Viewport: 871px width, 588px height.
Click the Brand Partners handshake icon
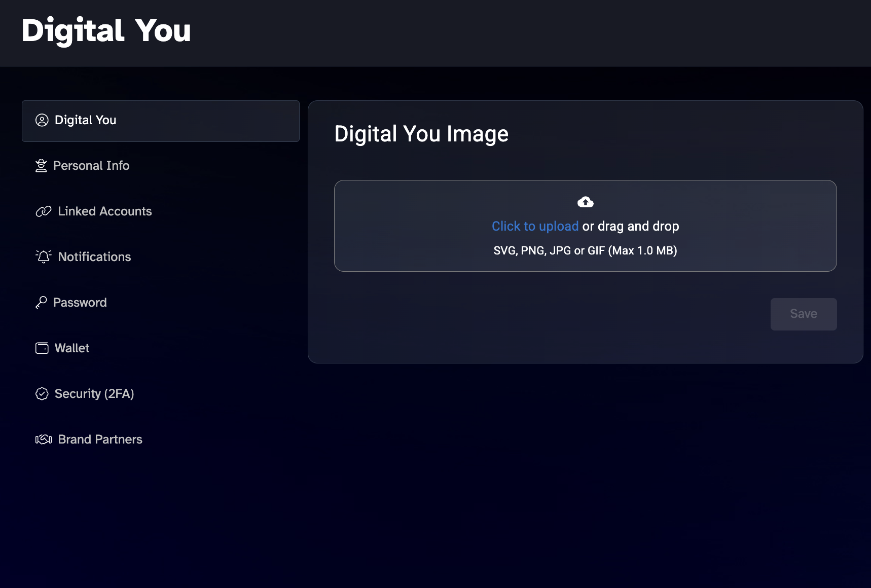[44, 439]
